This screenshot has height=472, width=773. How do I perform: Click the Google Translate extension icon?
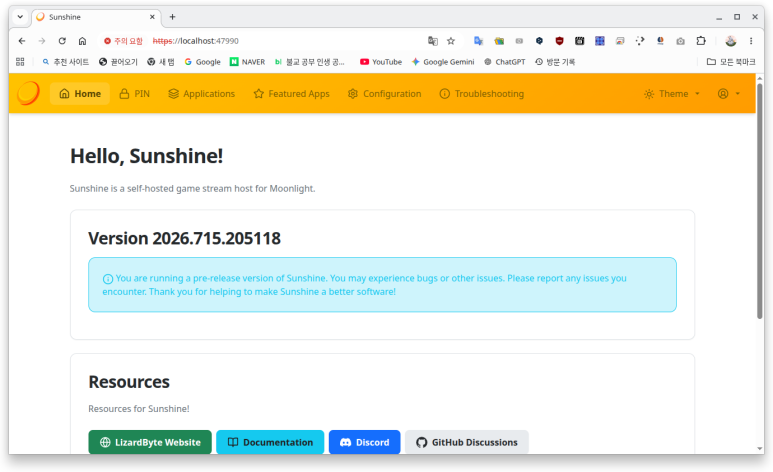click(478, 41)
